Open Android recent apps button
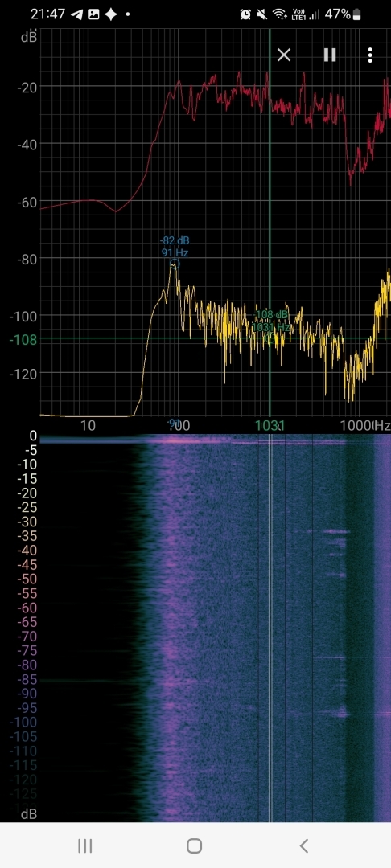The image size is (391, 868). (84, 845)
